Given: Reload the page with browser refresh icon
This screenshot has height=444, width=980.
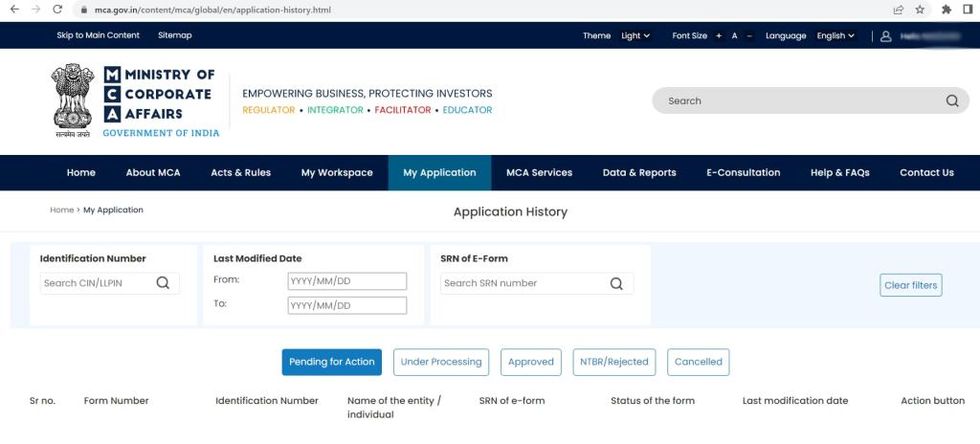Looking at the screenshot, I should (x=57, y=10).
